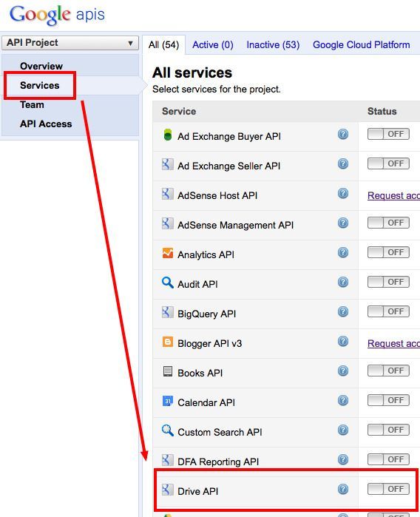Enable Calendar API toggle
The image size is (420, 517).
coord(388,400)
